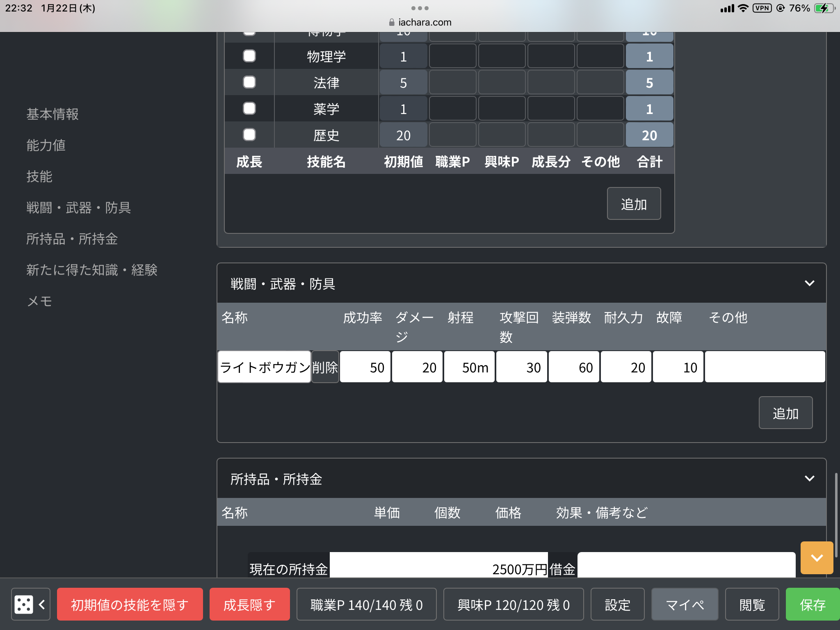Tap the battery status icon
840x630 pixels.
tap(823, 8)
